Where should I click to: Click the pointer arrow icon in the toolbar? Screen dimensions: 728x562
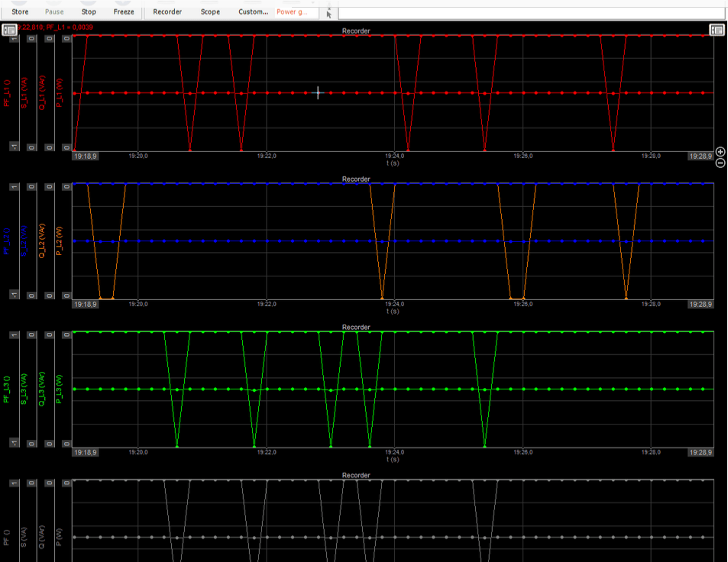click(328, 14)
